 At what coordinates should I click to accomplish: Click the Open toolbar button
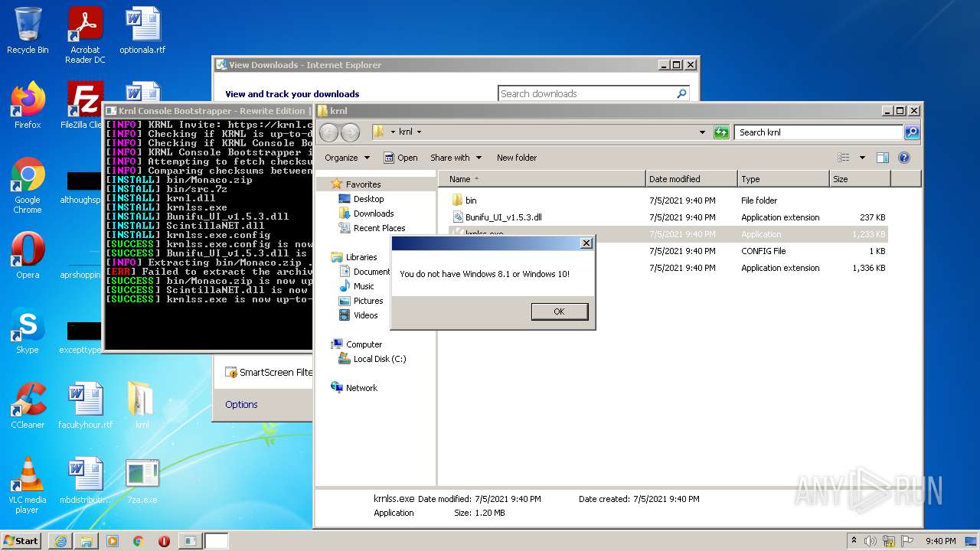click(x=400, y=158)
